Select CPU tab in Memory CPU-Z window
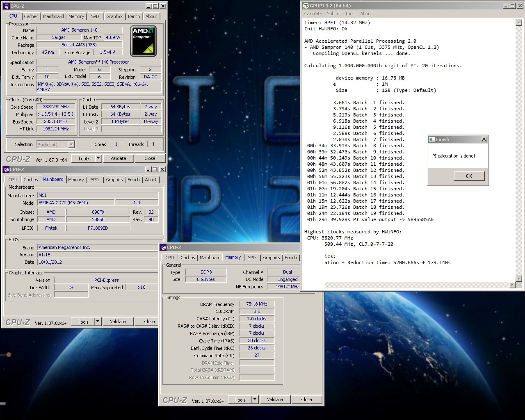The height and width of the screenshot is (420, 525). point(170,258)
